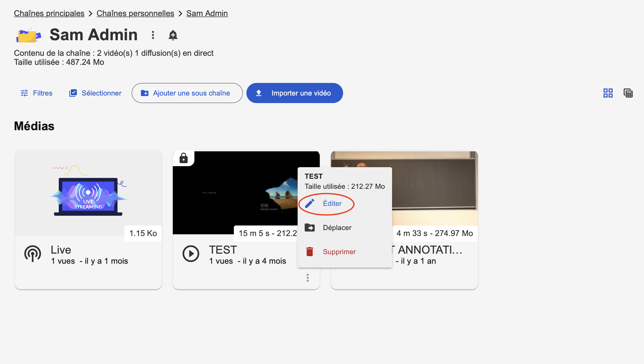Image resolution: width=644 pixels, height=364 pixels.
Task: Open Sam Admin channel options menu
Action: 153,35
